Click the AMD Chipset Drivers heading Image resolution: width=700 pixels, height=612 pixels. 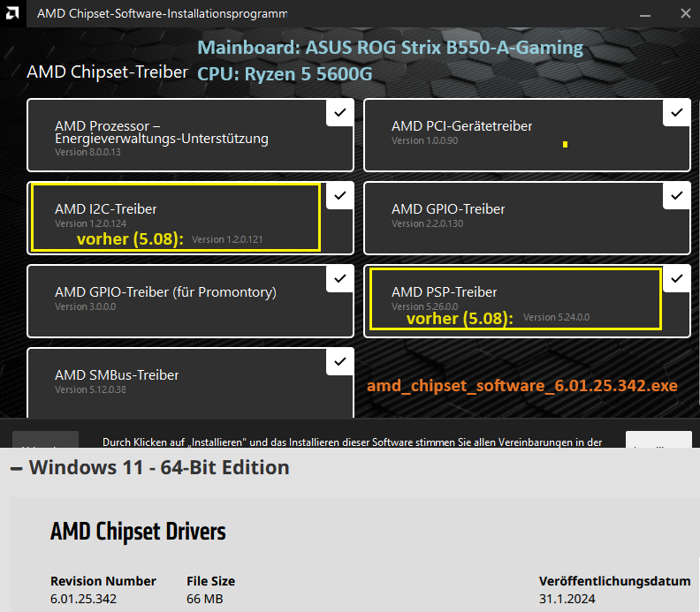coord(138,532)
